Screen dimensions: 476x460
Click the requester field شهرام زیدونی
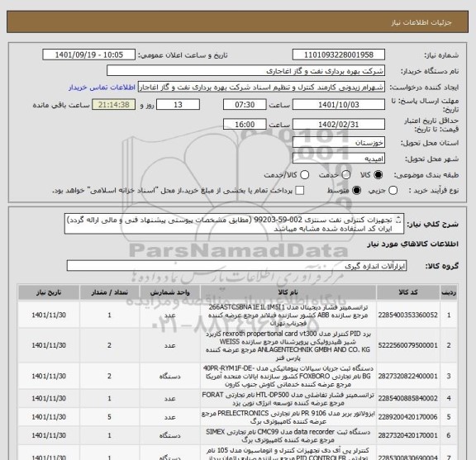click(x=261, y=88)
